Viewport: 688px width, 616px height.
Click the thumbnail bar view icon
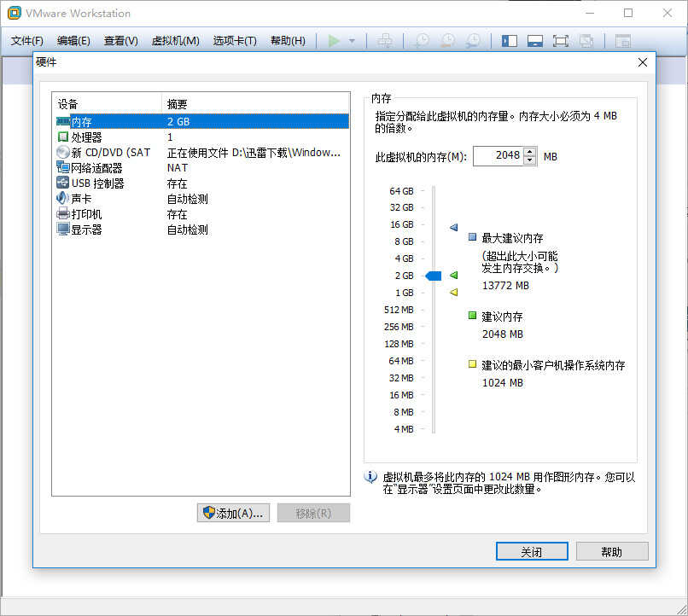click(535, 41)
